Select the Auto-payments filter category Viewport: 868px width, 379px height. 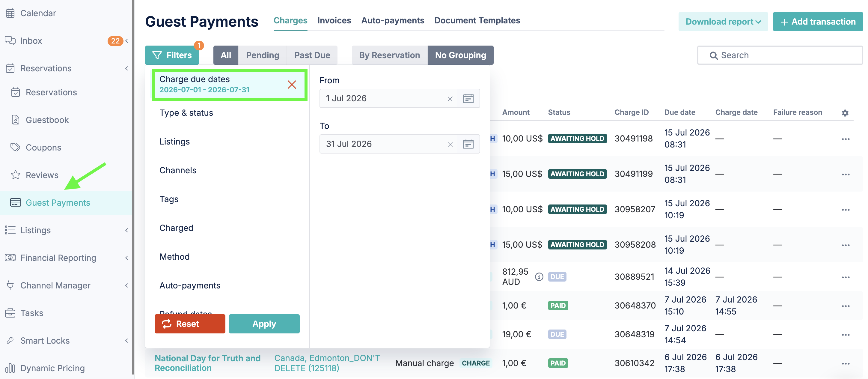click(x=190, y=285)
